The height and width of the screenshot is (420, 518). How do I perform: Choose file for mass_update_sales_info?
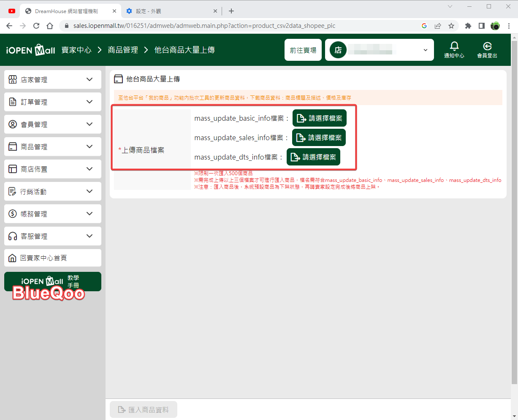(x=319, y=138)
